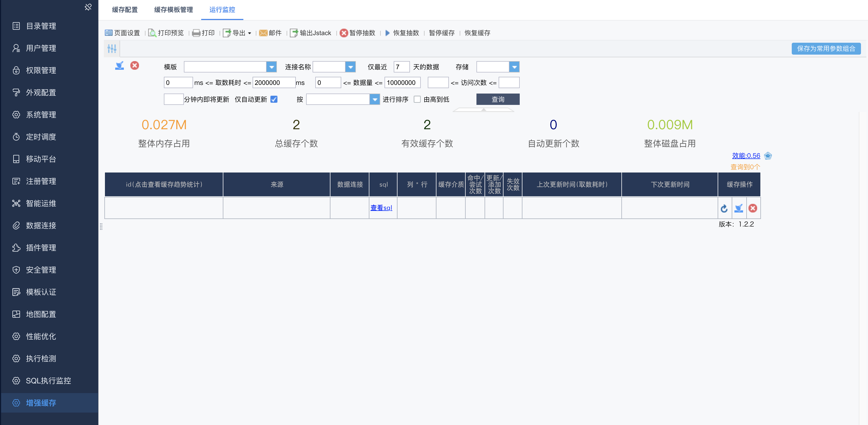This screenshot has height=425, width=868.
Task: Open the 存储 dropdown
Action: 514,67
